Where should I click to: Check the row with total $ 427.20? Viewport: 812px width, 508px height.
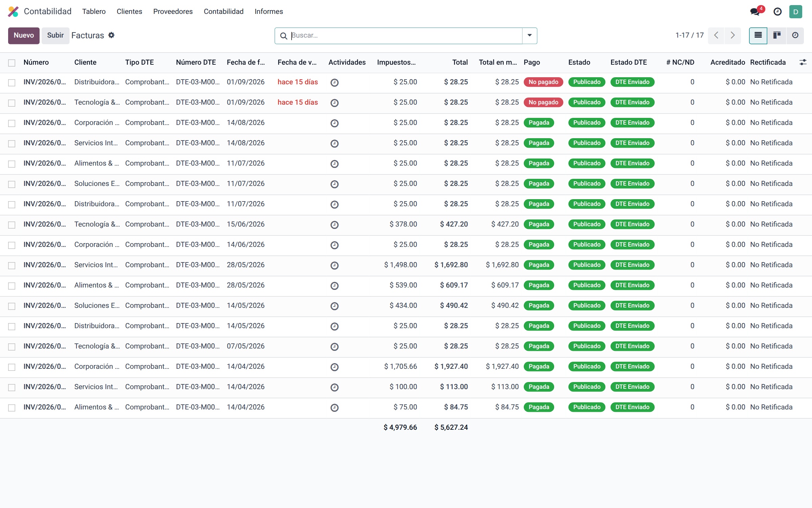12,225
